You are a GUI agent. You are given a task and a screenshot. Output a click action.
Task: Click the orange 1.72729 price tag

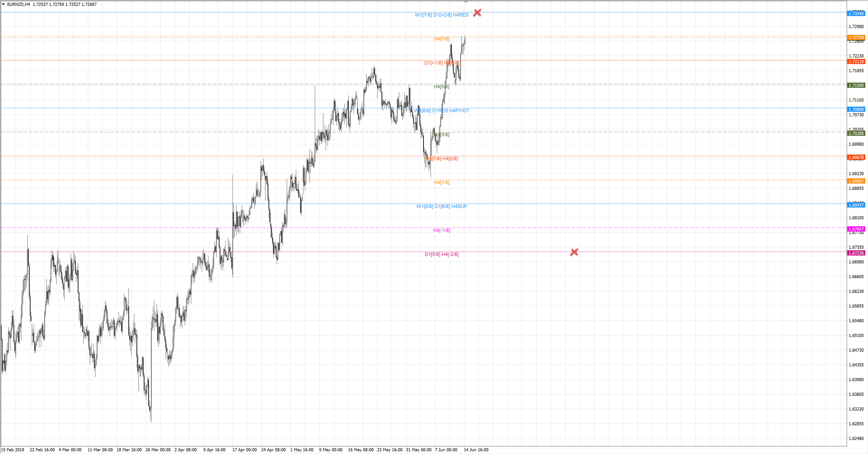[x=856, y=37]
